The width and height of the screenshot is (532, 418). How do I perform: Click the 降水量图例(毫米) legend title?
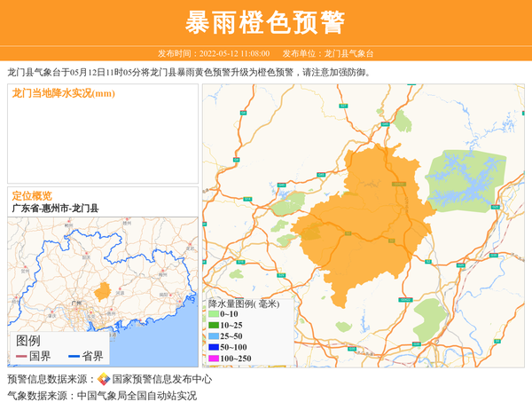point(244,304)
